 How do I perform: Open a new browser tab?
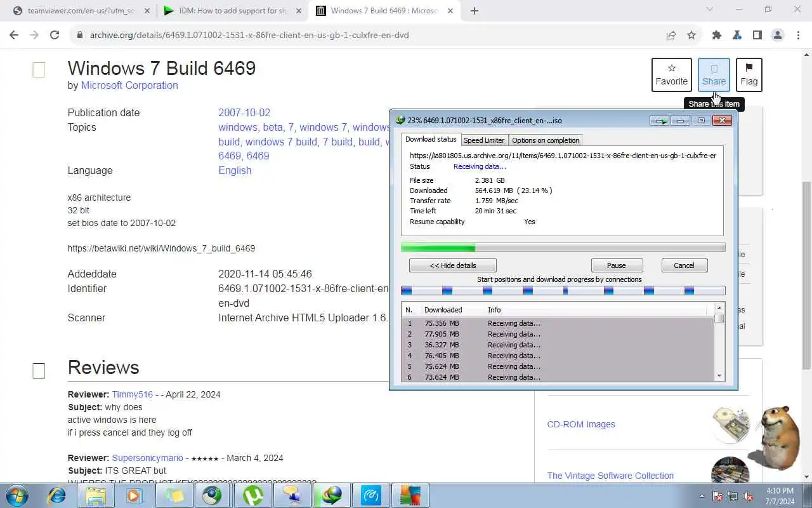point(475,10)
